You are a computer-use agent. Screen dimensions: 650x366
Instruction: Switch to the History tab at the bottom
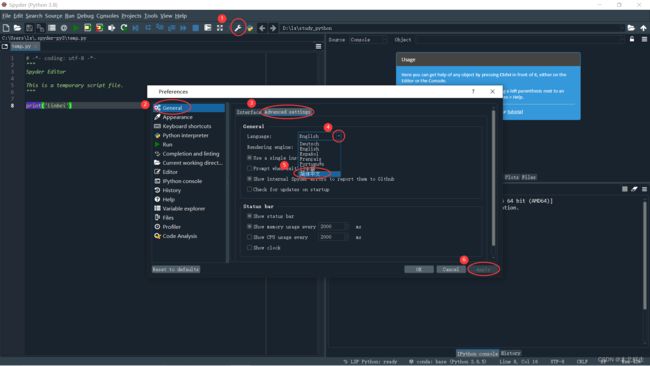coord(511,353)
